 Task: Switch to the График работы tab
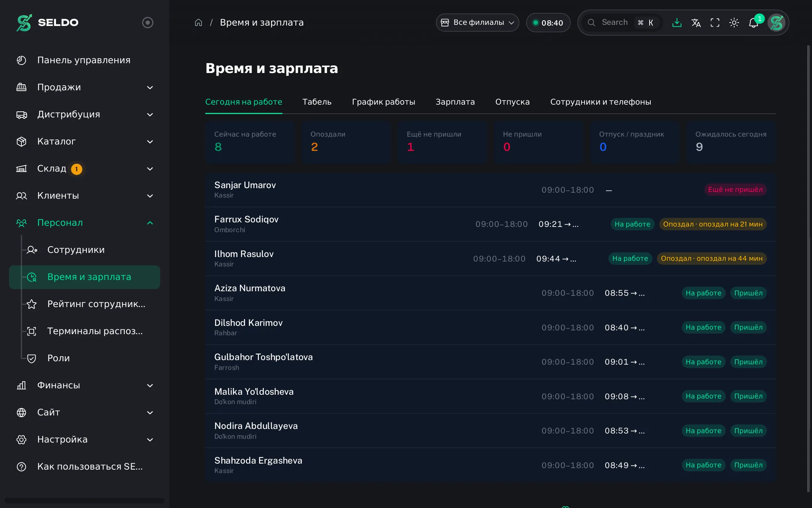point(383,102)
